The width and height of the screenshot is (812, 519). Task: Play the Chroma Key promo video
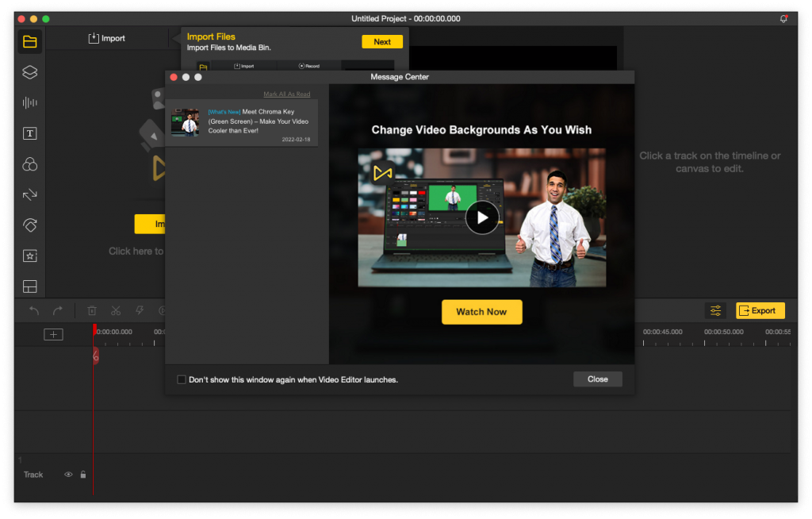pyautogui.click(x=482, y=217)
